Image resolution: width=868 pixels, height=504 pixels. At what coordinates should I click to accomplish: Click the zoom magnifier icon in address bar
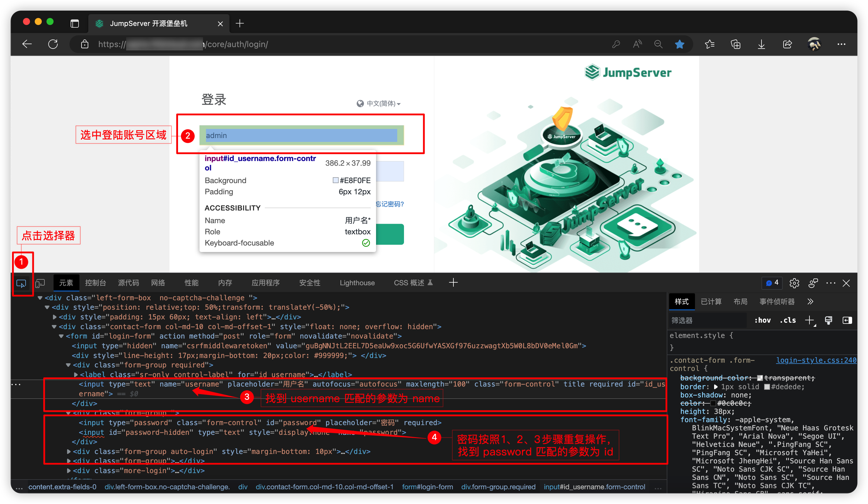point(658,44)
